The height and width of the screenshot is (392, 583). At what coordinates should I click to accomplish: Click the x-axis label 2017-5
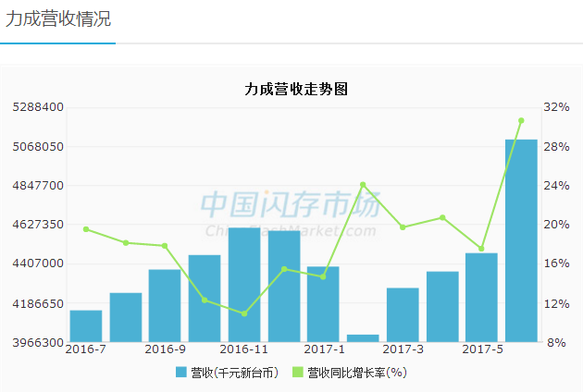[482, 349]
